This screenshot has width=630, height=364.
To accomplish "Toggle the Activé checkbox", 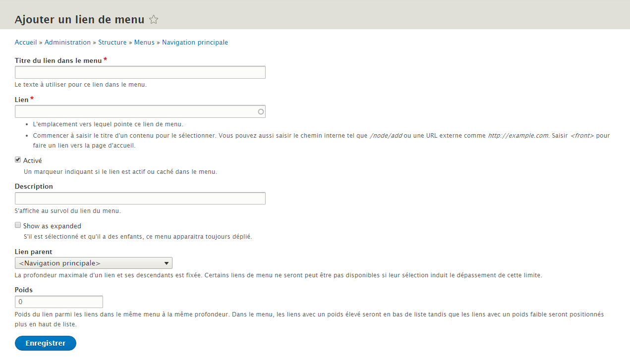I will tap(18, 160).
